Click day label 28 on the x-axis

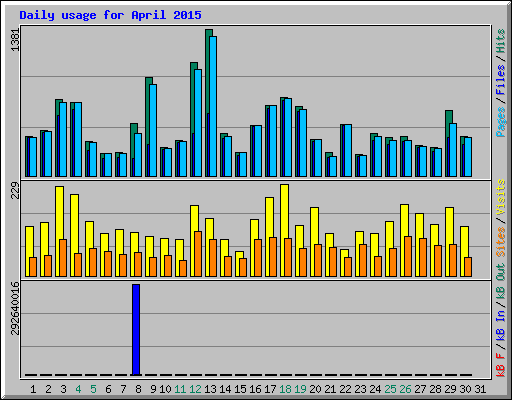435,389
